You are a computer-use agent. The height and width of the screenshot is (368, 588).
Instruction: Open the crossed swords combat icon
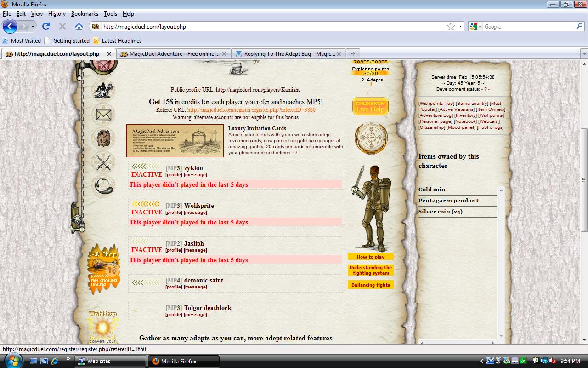coord(103,162)
